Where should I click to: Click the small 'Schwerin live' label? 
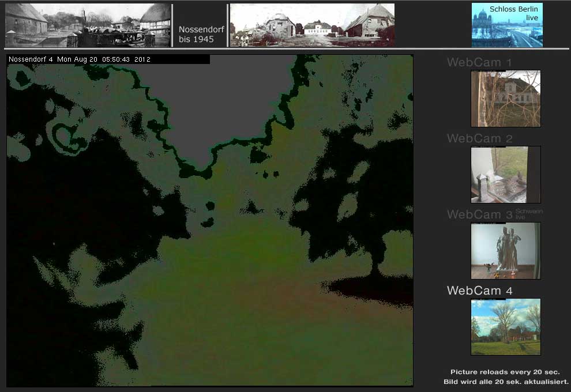coord(528,214)
